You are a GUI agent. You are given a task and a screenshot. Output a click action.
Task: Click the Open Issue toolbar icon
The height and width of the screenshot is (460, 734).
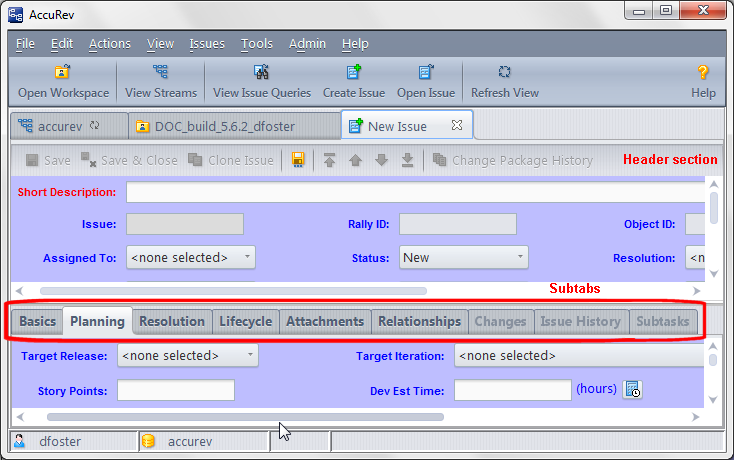[426, 73]
